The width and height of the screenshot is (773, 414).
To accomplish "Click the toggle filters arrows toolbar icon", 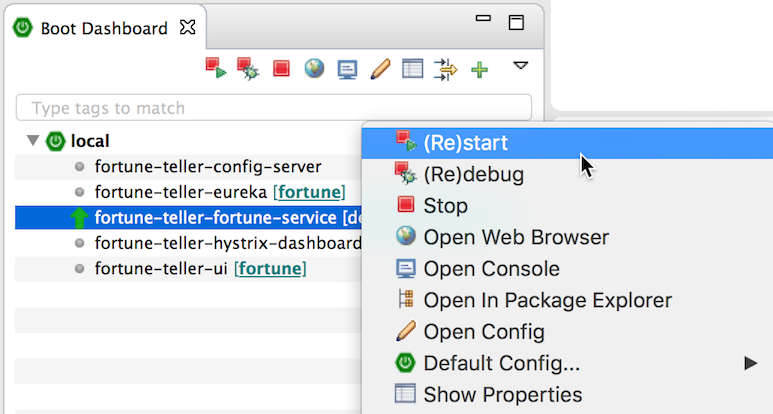I will coord(445,69).
